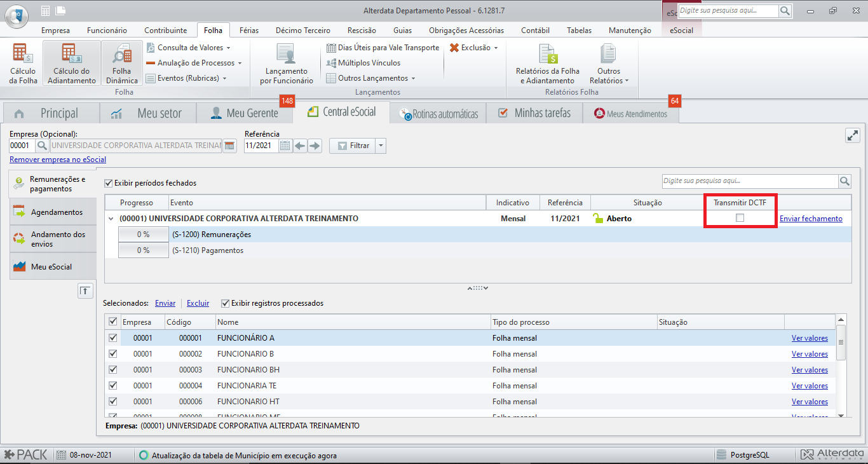Click the grid search magnifier icon

click(844, 181)
